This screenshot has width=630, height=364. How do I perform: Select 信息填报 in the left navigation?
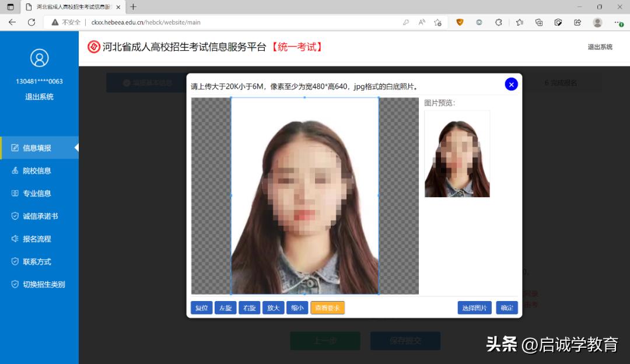35,148
